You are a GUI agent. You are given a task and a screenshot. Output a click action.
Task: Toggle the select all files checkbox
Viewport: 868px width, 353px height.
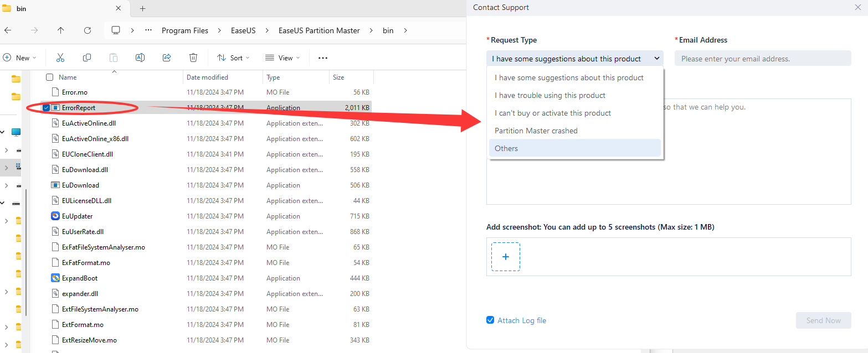50,77
